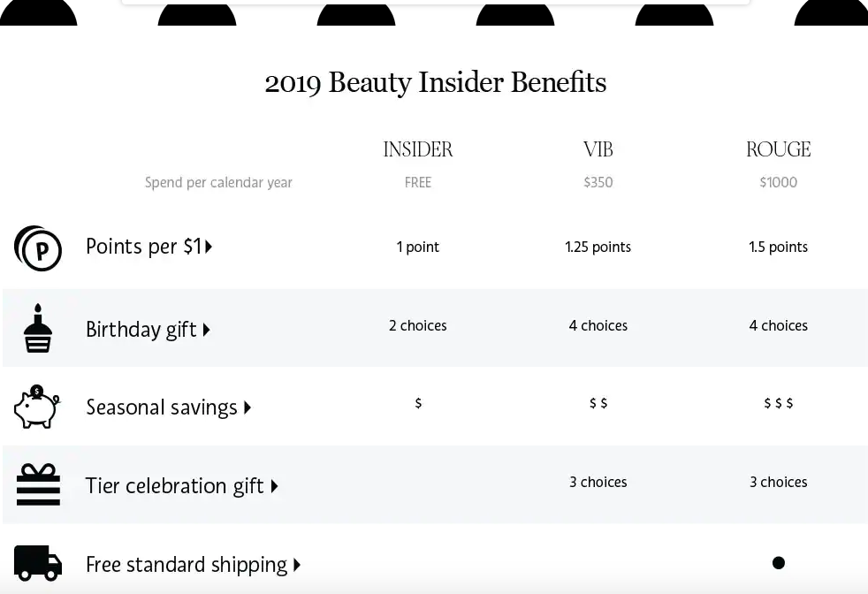Click the Rouge free shipping bullet dot
The width and height of the screenshot is (868, 594).
[x=778, y=563]
